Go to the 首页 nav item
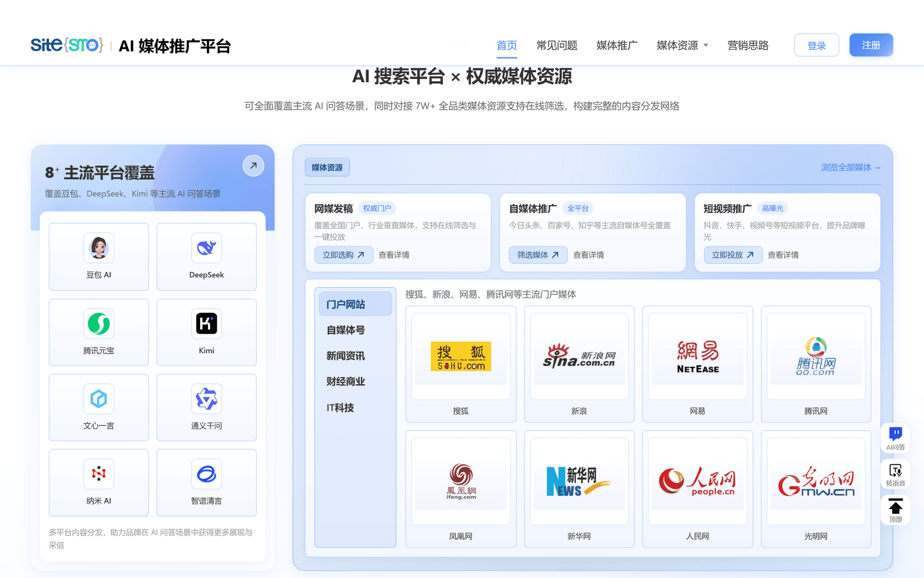 click(x=507, y=45)
